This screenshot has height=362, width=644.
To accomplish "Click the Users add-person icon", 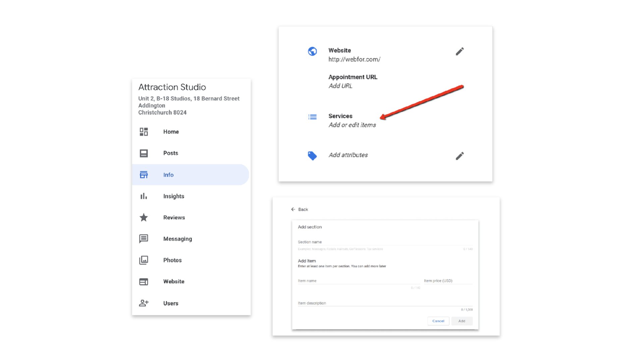I will tap(144, 303).
